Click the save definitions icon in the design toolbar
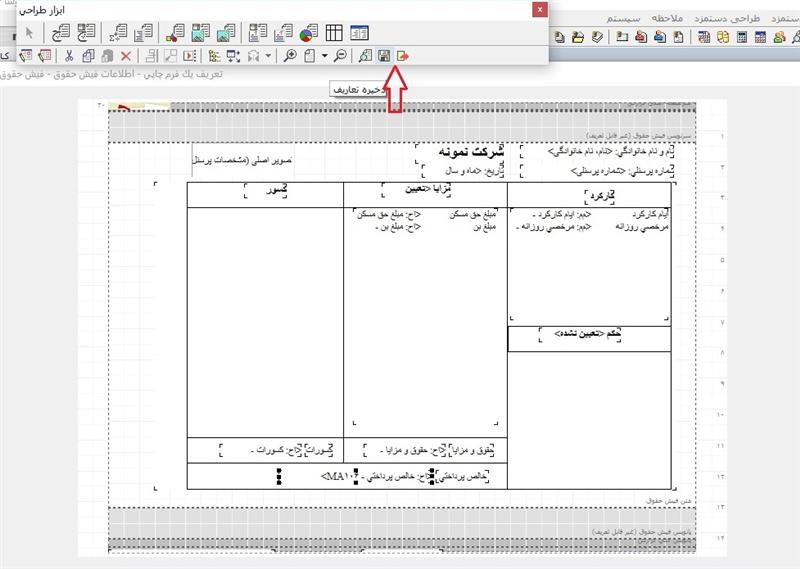The height and width of the screenshot is (569, 800). pos(383,56)
